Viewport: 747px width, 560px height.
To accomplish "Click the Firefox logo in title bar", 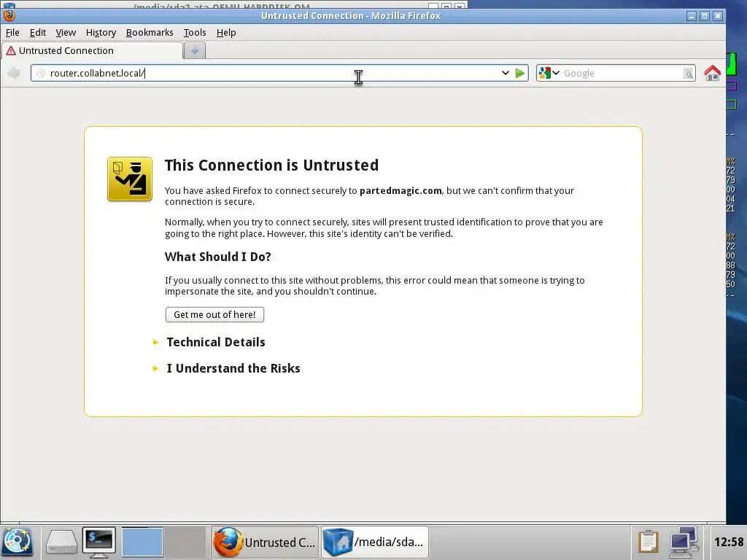I will click(x=9, y=16).
